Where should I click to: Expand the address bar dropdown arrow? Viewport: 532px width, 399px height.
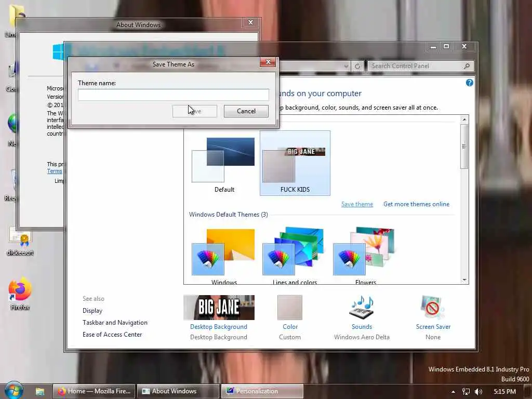coord(345,66)
